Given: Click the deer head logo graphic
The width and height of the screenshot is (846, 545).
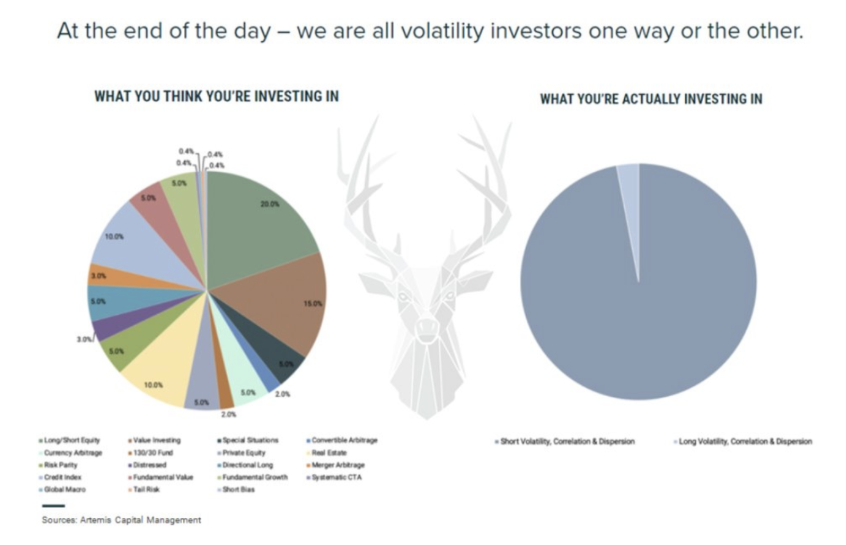Looking at the screenshot, I should [x=426, y=267].
